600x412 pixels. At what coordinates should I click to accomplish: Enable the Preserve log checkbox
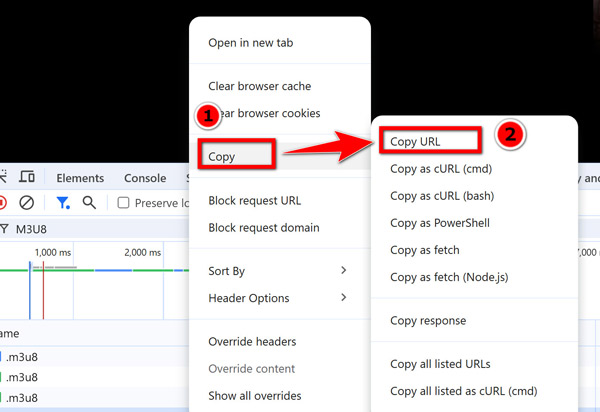[x=124, y=203]
